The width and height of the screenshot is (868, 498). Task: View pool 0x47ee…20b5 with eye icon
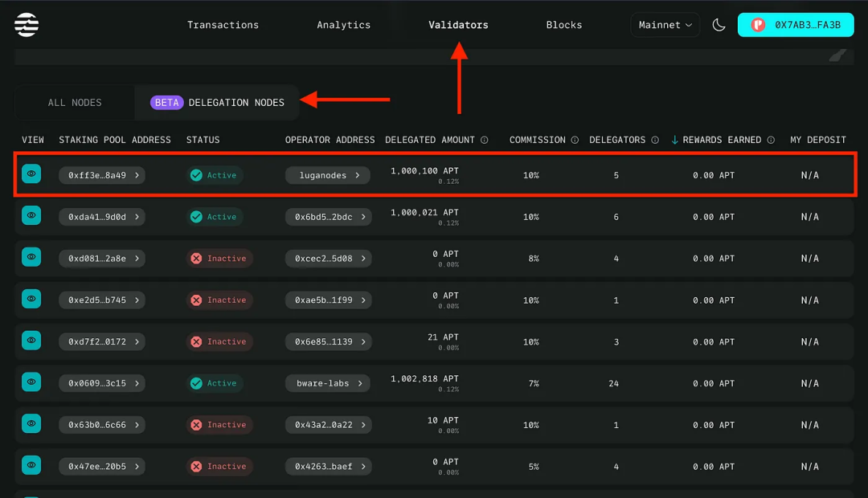click(31, 465)
